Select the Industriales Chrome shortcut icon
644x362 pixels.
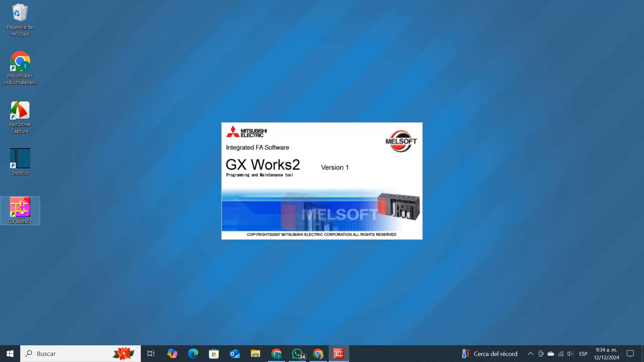point(20,68)
